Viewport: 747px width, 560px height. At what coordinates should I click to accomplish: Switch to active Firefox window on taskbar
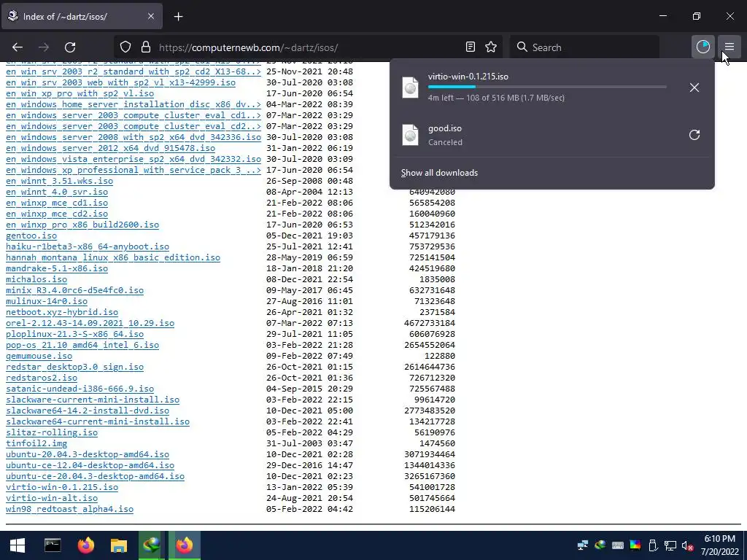click(185, 545)
